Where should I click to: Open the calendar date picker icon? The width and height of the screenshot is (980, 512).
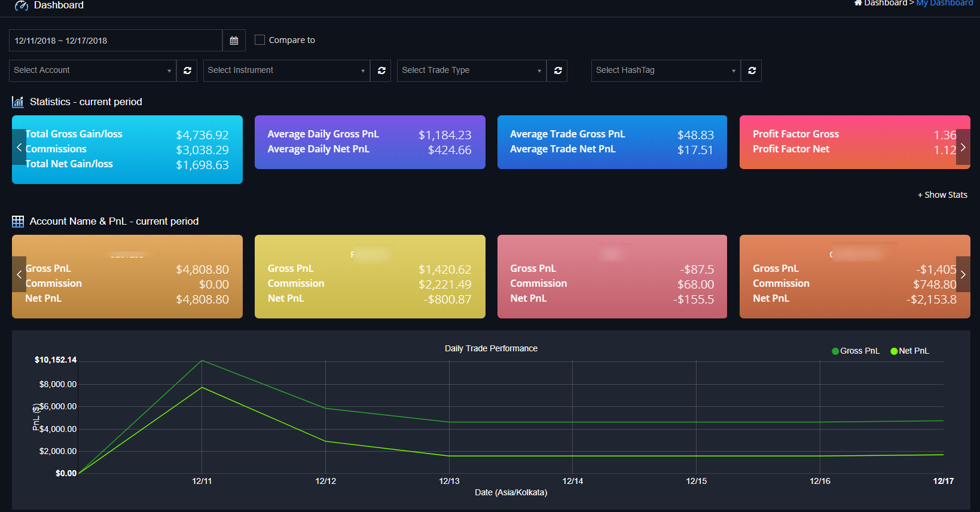coord(234,41)
